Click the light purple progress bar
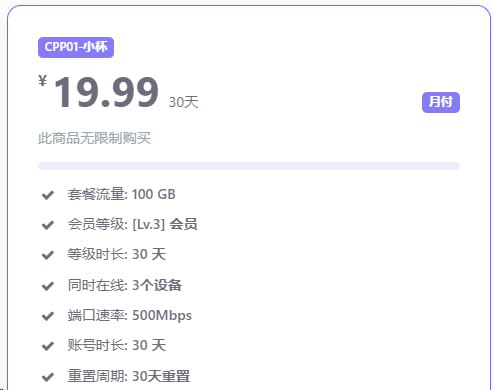The height and width of the screenshot is (390, 493). point(249,166)
